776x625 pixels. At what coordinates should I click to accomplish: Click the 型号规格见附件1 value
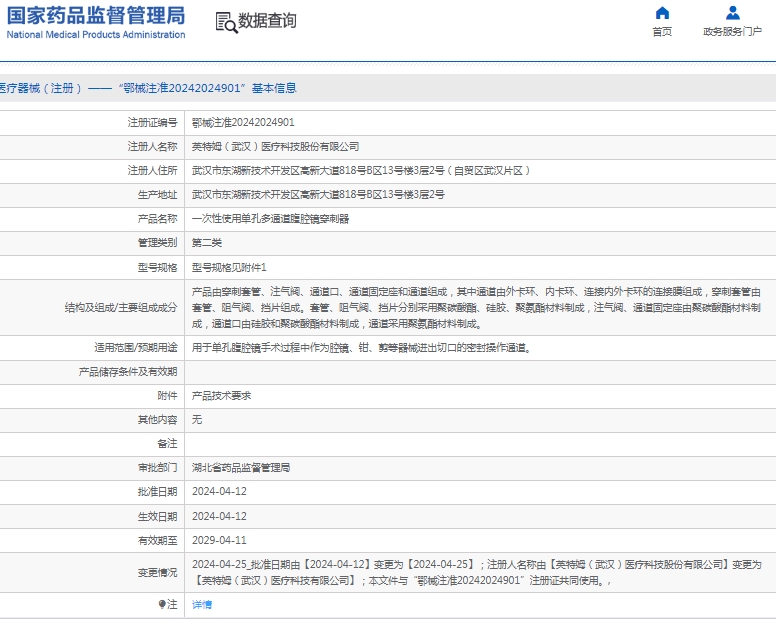pos(229,268)
